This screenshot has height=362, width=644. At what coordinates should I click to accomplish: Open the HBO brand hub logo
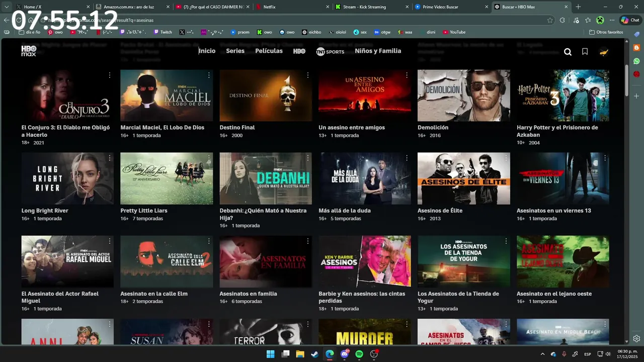click(x=299, y=51)
